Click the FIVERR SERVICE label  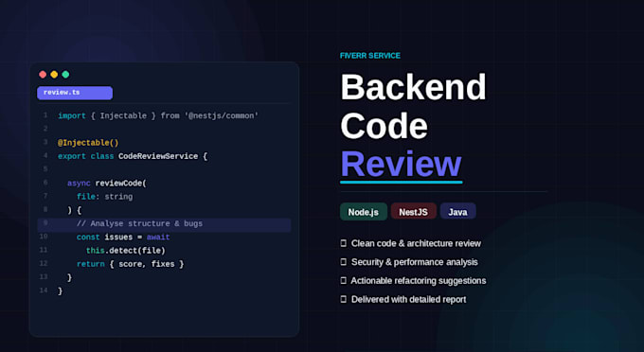coord(370,56)
